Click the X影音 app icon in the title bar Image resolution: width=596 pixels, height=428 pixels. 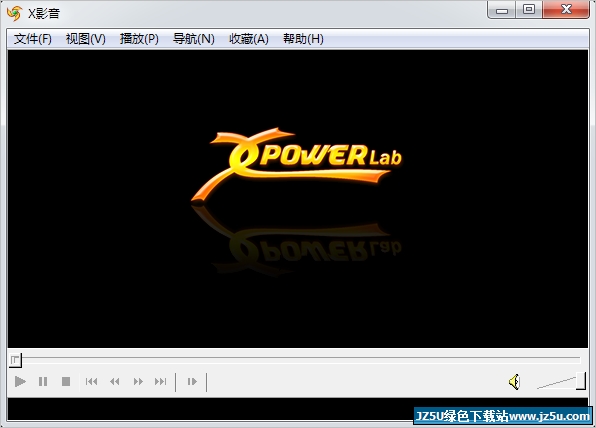[x=14, y=13]
